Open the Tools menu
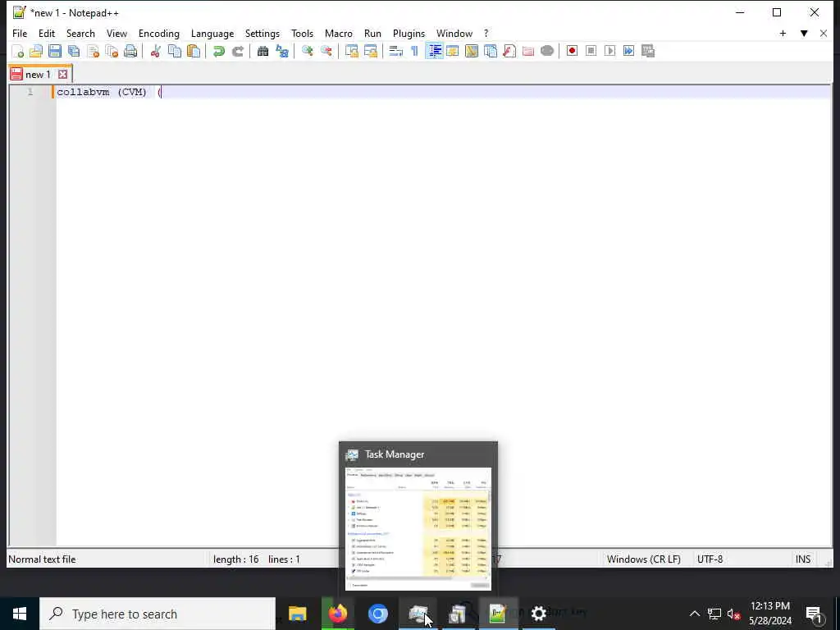The image size is (840, 630). pos(302,33)
